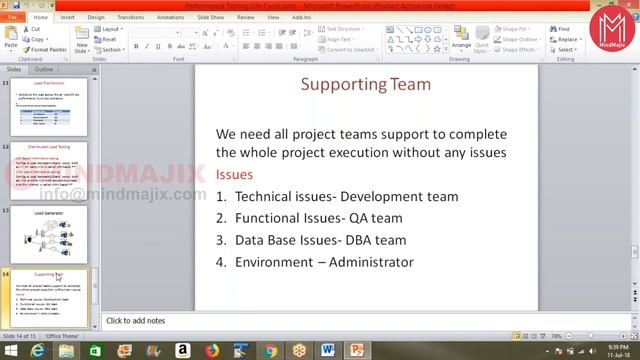Apply strikethrough formatting

pos(181,46)
